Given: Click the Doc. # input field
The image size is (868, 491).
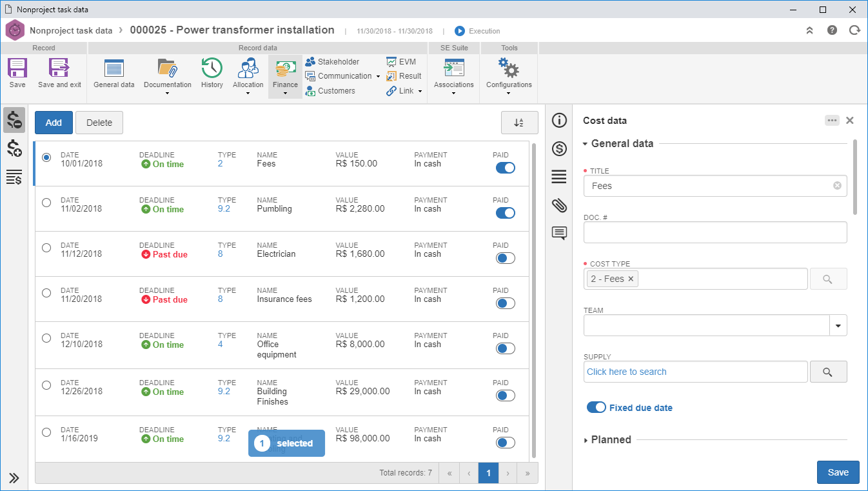Looking at the screenshot, I should click(715, 232).
